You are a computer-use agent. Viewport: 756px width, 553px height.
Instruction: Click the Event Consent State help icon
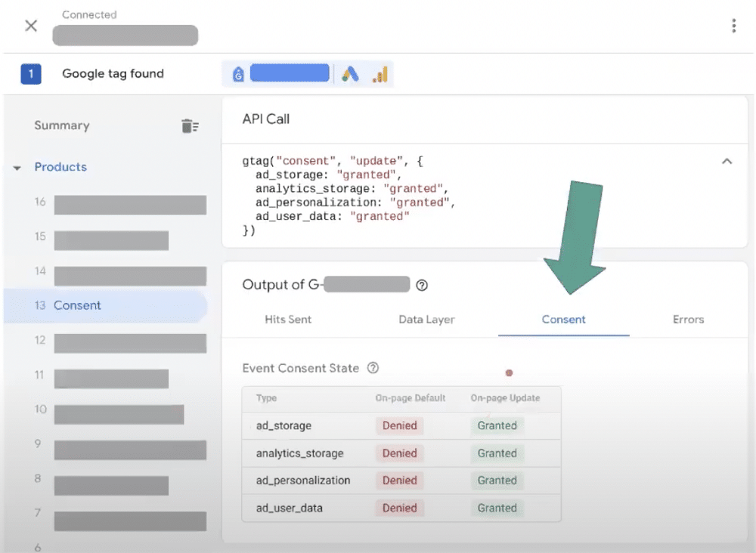(372, 368)
